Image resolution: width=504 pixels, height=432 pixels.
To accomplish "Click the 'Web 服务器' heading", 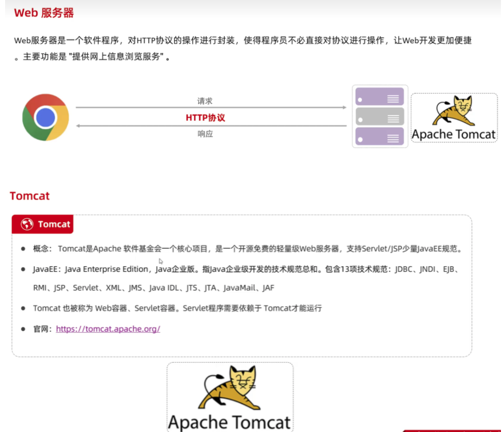I will tap(44, 13).
